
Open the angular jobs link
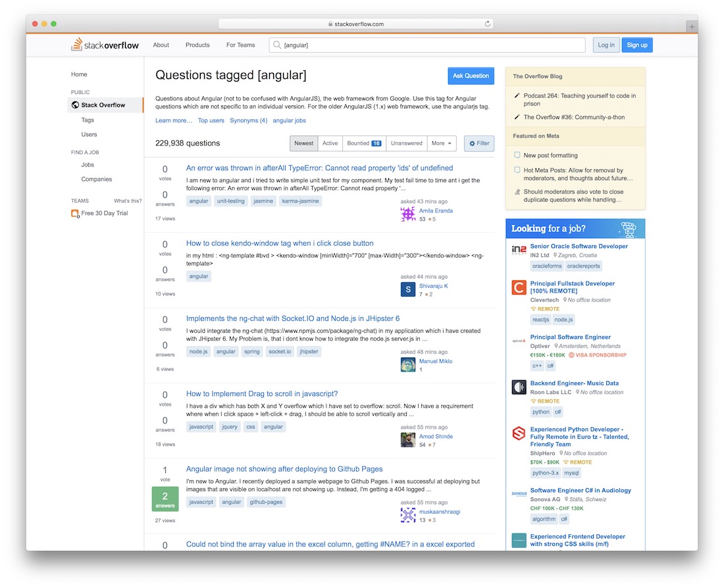[x=289, y=120]
